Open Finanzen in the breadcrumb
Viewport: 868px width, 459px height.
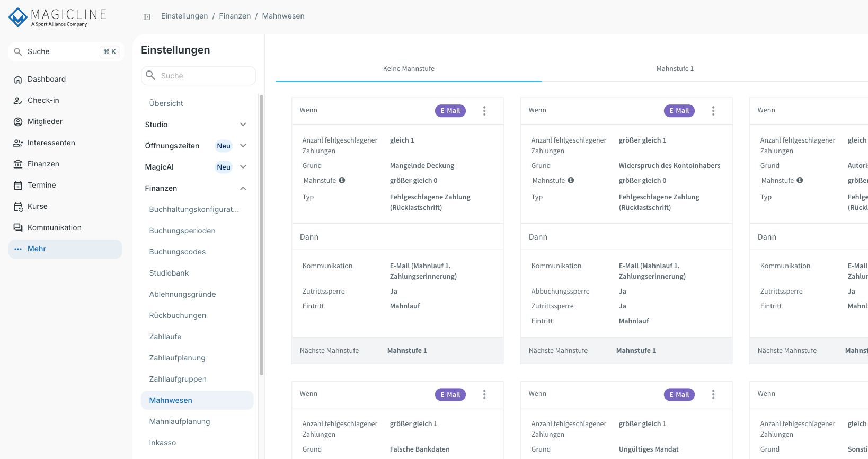pyautogui.click(x=235, y=16)
